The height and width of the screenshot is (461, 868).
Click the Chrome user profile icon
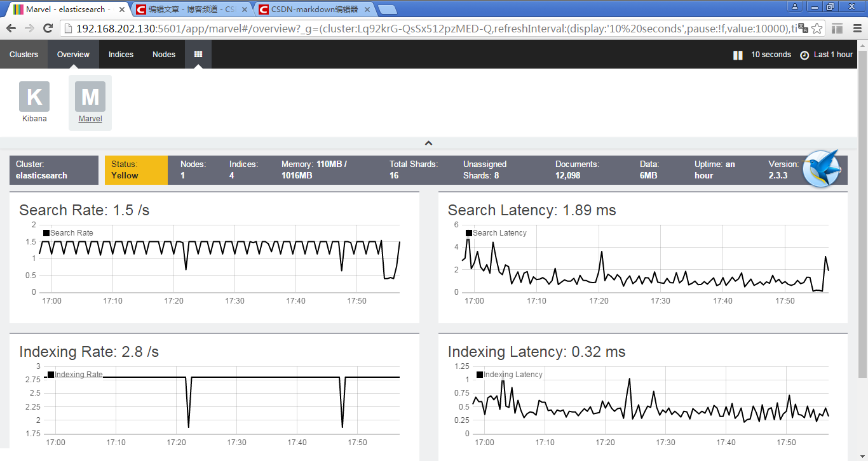click(795, 6)
